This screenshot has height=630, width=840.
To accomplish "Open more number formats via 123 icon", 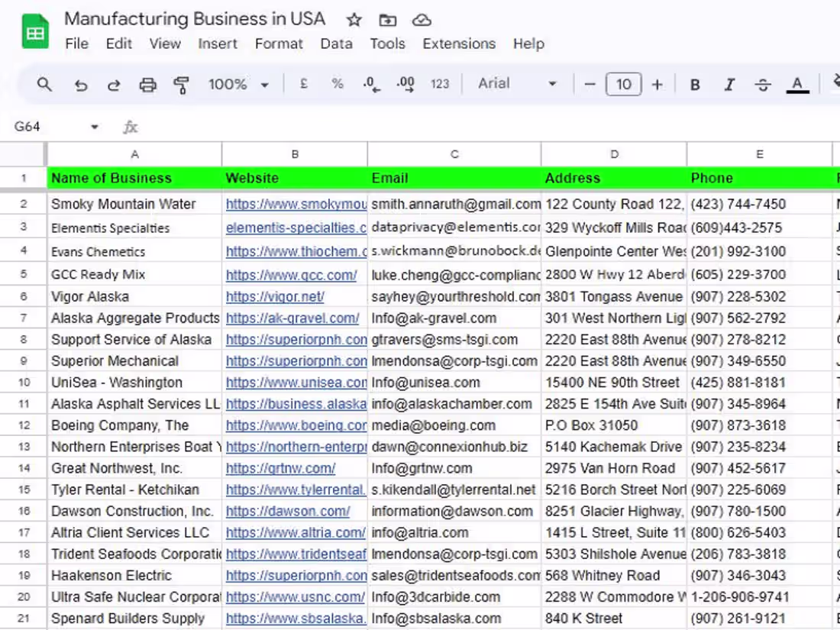I will 440,84.
